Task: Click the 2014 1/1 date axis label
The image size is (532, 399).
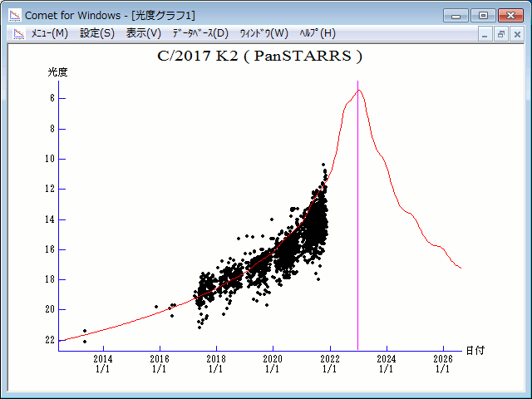Action: pos(103,363)
